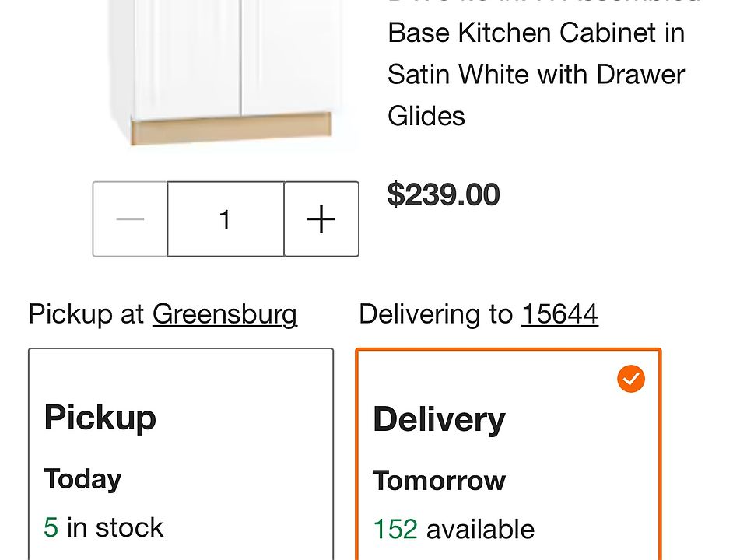Click the 5 in stock text
Viewport: 747px width, 560px height.
click(103, 527)
